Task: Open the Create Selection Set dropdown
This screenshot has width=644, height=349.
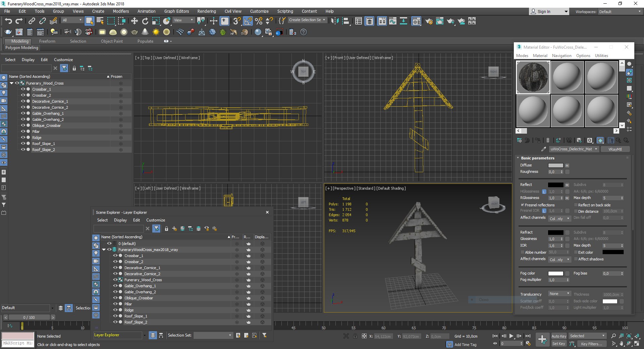Action: (x=307, y=20)
